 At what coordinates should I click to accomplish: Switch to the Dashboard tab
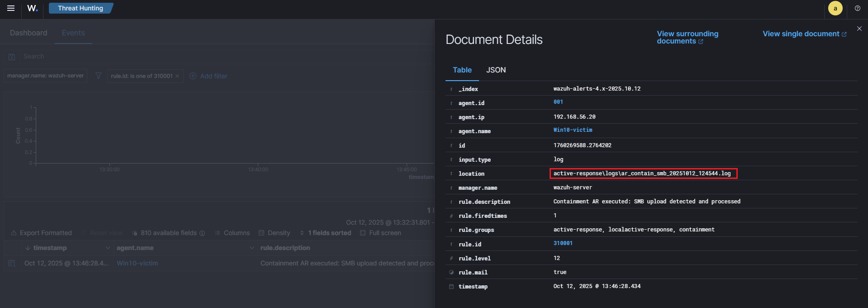28,33
